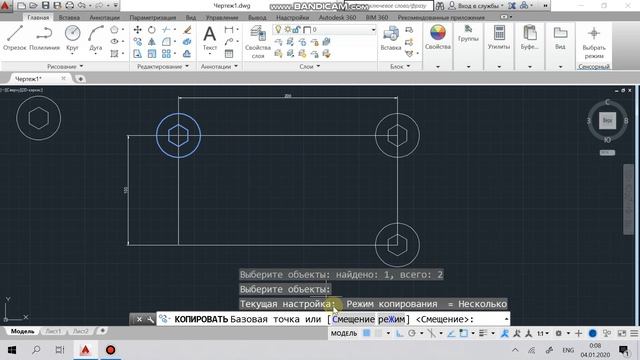640x360 pixels.
Task: Click the реЖим command option
Action: pos(391,319)
